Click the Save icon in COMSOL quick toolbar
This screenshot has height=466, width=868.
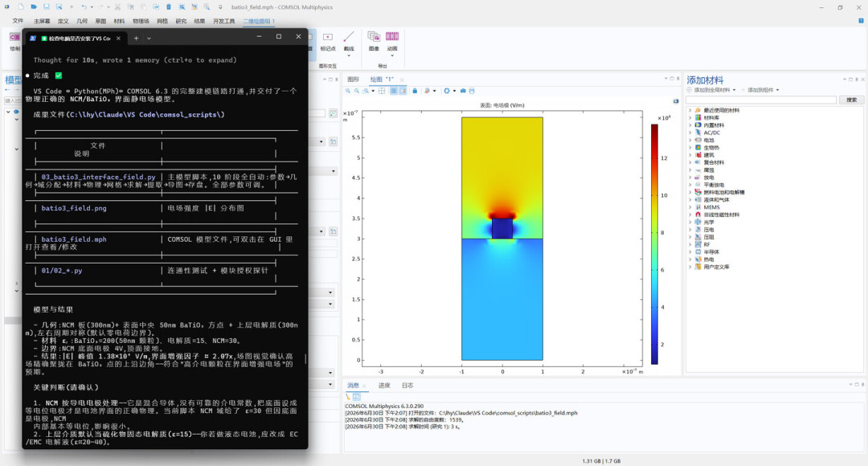(47, 6)
